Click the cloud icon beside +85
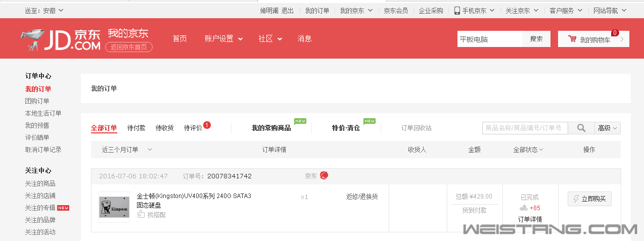 click(x=524, y=208)
